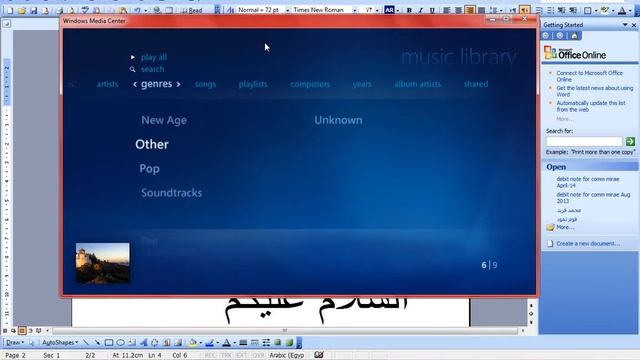Open the Draw menu in Drawing toolbar

tap(15, 342)
